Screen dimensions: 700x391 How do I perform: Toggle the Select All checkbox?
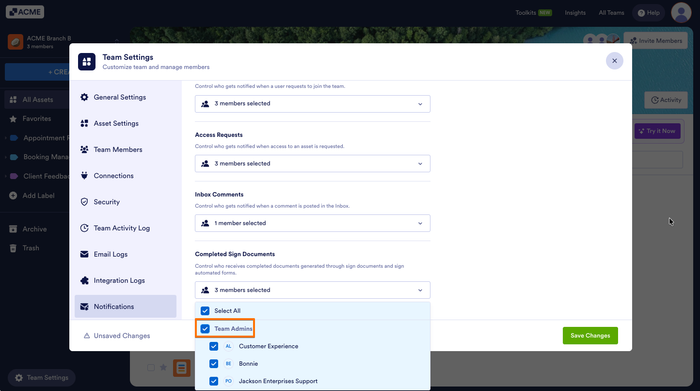coord(205,311)
